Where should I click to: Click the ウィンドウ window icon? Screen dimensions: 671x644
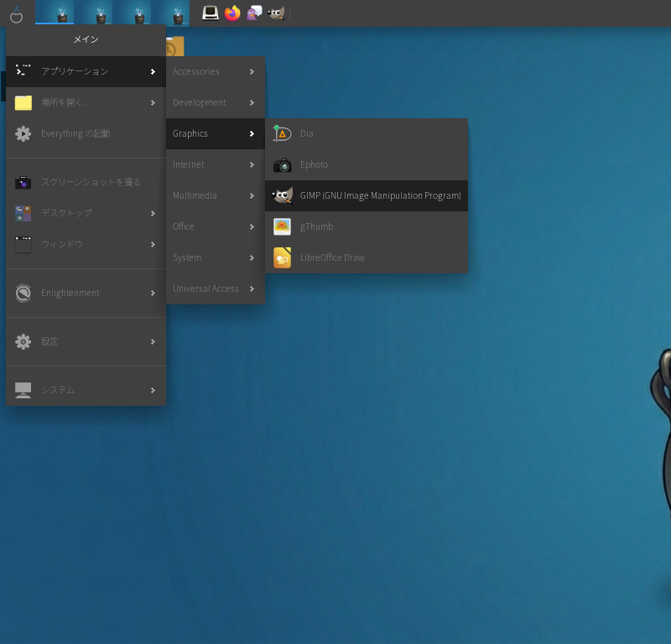point(23,244)
